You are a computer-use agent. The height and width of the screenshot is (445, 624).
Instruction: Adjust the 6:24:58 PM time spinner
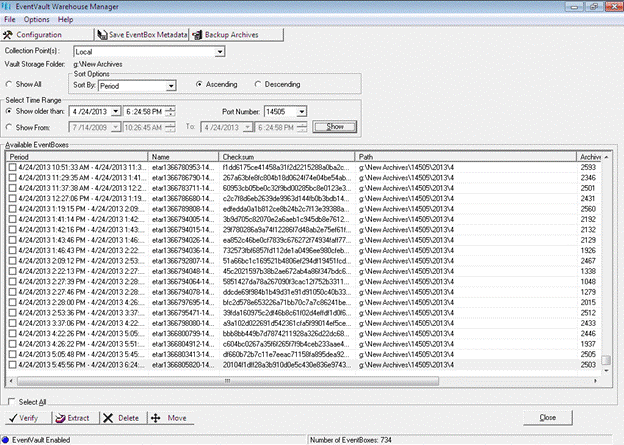tap(170, 112)
